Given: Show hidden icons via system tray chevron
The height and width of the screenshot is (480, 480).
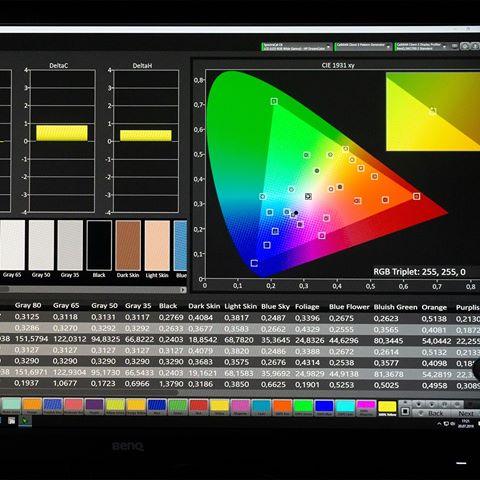Looking at the screenshot, I should [x=439, y=424].
